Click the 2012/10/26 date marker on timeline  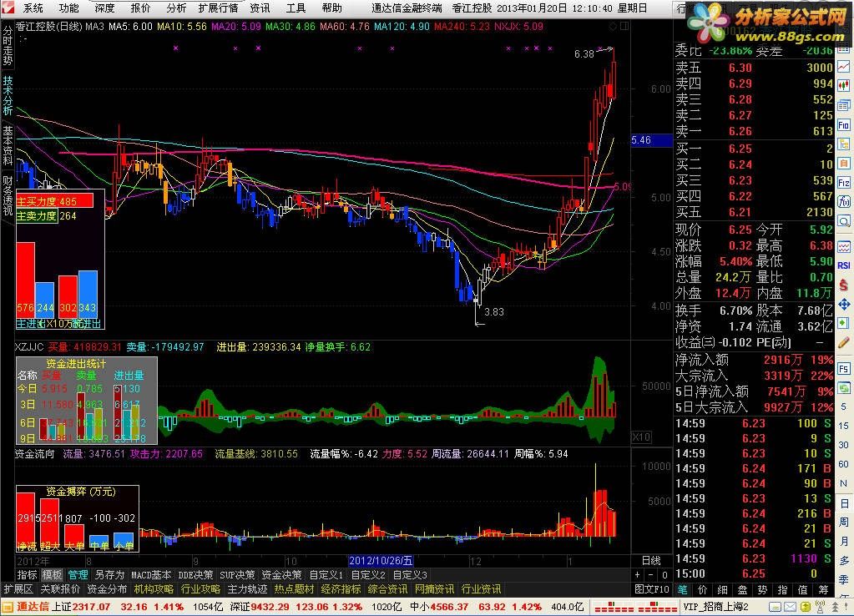tap(381, 560)
